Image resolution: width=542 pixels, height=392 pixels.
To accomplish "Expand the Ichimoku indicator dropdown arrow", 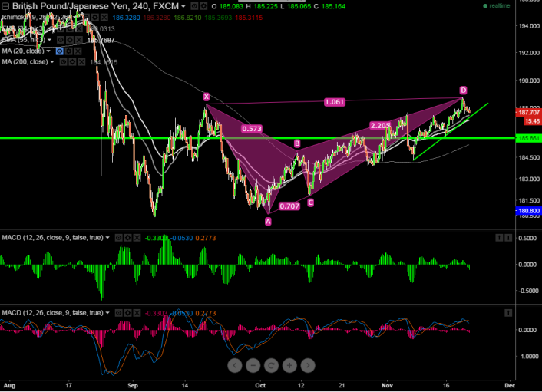I will point(75,18).
